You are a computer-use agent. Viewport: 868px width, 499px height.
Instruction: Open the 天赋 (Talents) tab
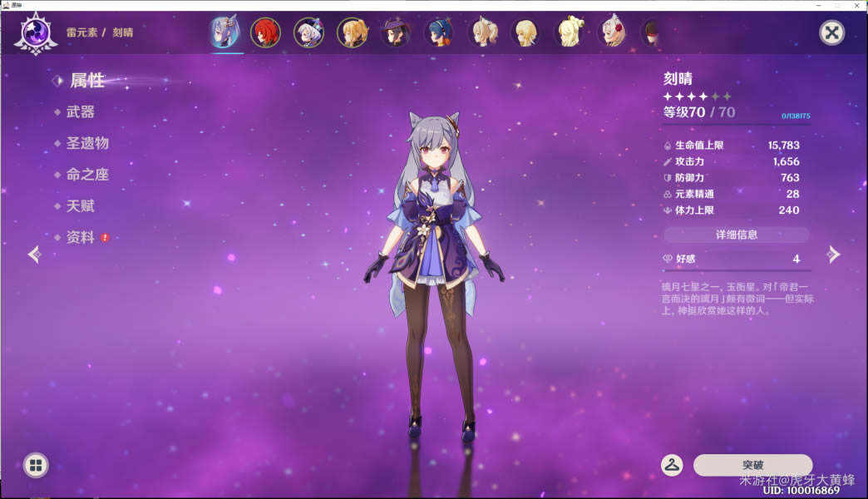click(81, 206)
